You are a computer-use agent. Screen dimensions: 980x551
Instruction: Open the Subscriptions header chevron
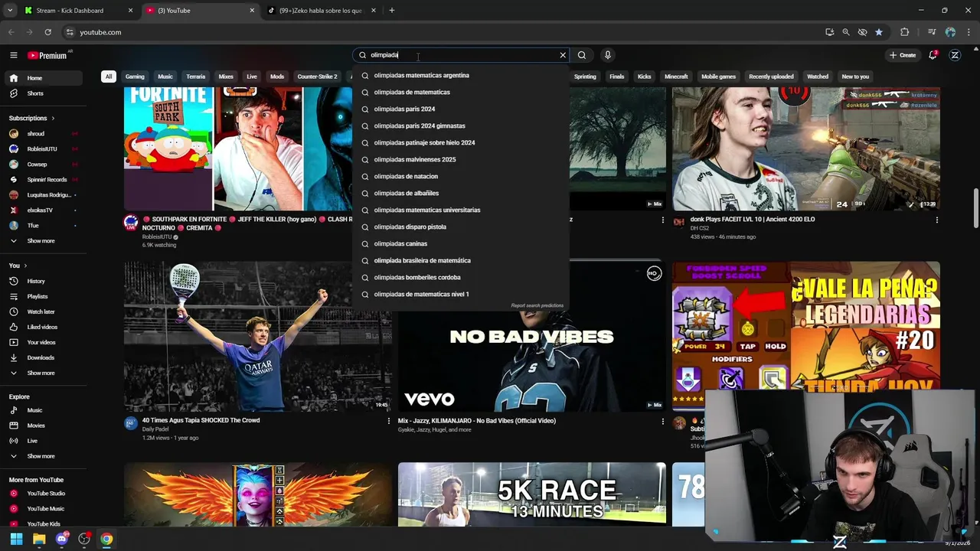tap(53, 118)
